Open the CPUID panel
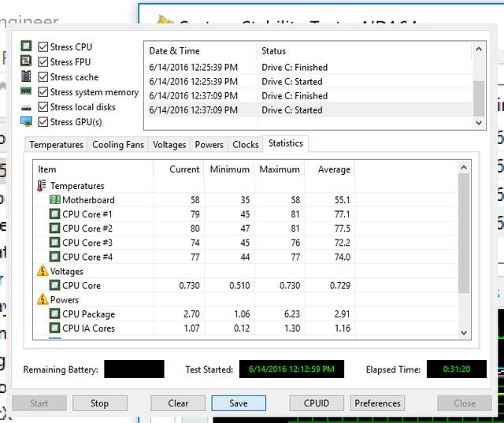This screenshot has width=504, height=423. tap(317, 403)
